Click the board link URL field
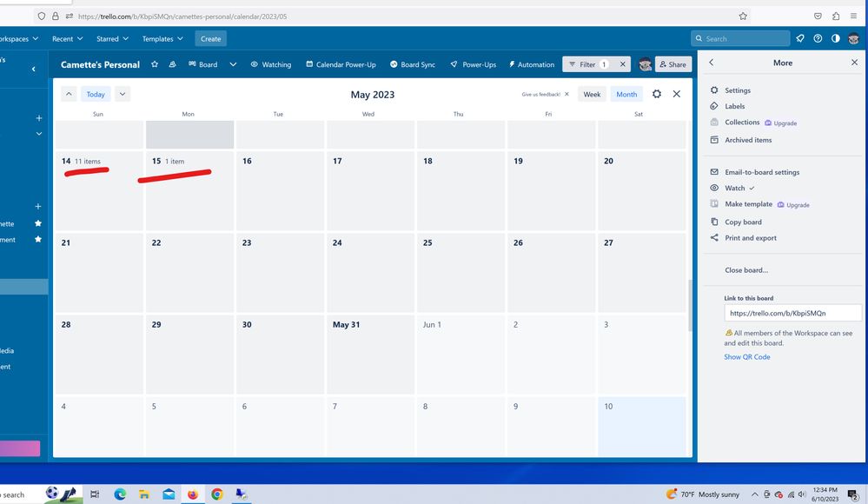868x504 pixels. coord(792,313)
